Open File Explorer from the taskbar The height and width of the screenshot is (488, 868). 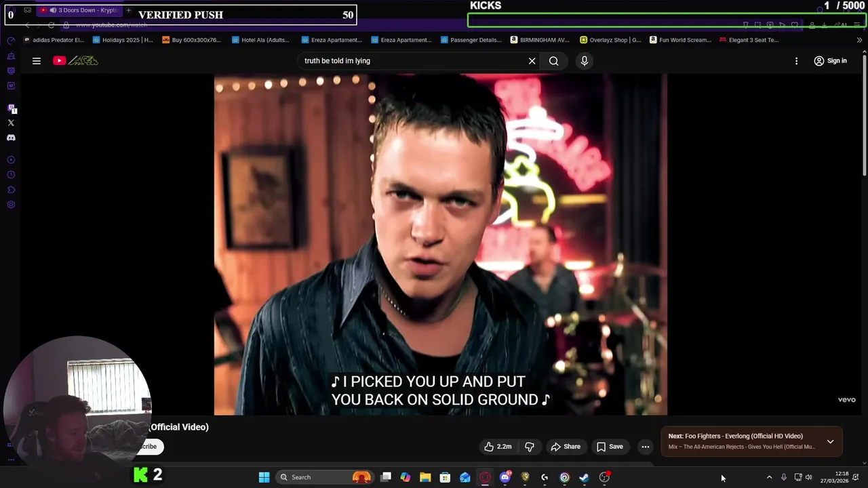[x=425, y=477]
